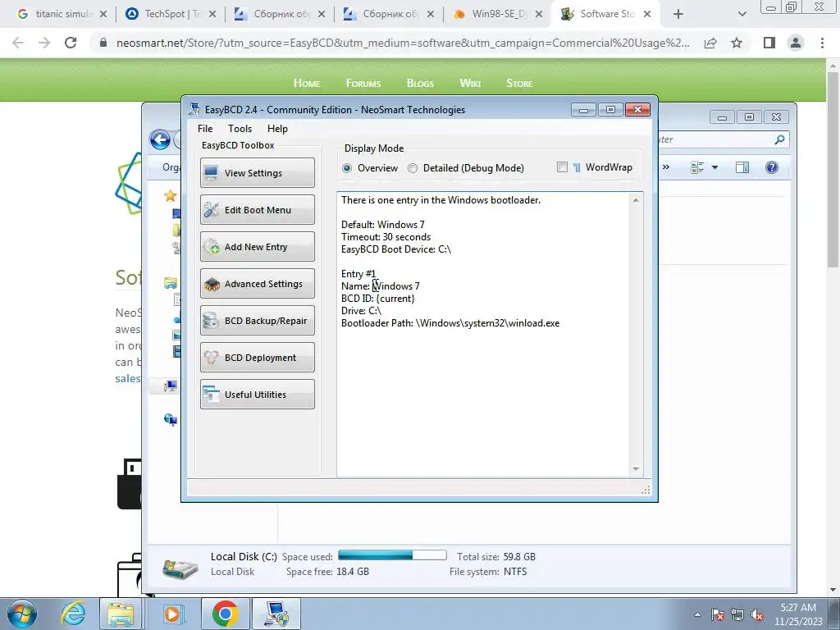Open Windows Explorer taskbar icon
This screenshot has height=630, width=840.
pyautogui.click(x=121, y=614)
